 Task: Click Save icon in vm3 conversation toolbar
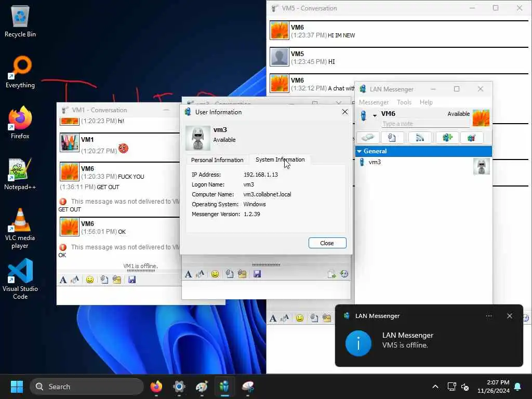click(257, 274)
